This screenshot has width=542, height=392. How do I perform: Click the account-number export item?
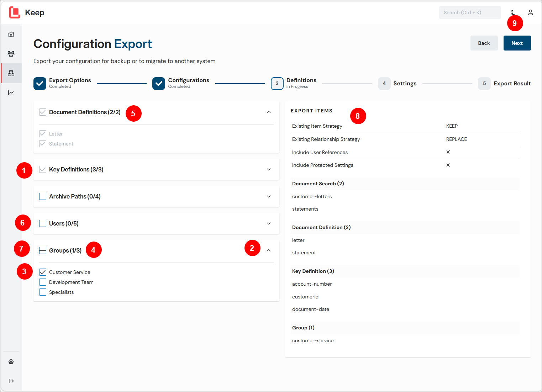click(x=312, y=284)
